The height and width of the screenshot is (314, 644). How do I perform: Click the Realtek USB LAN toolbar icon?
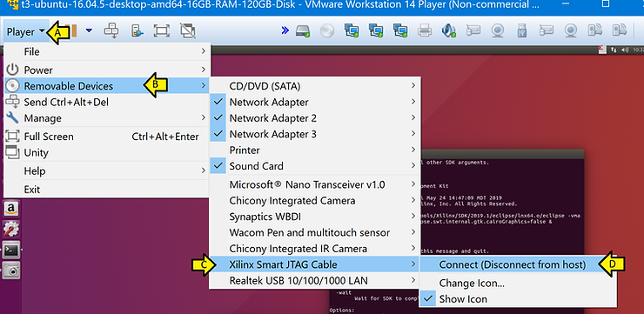620,30
